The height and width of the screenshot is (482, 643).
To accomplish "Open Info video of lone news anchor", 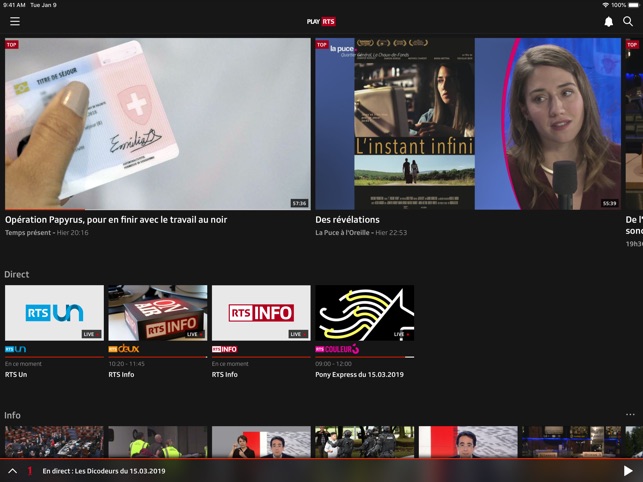I will 468,441.
